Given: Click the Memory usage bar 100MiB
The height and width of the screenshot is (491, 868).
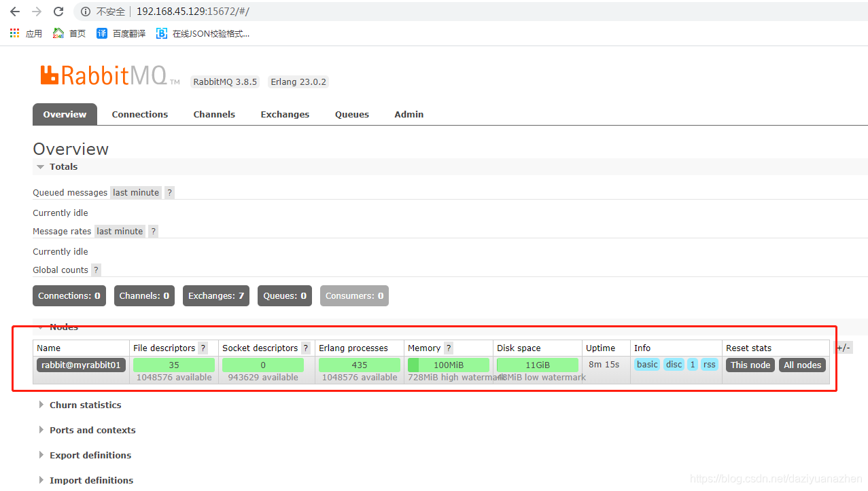Looking at the screenshot, I should pos(449,365).
